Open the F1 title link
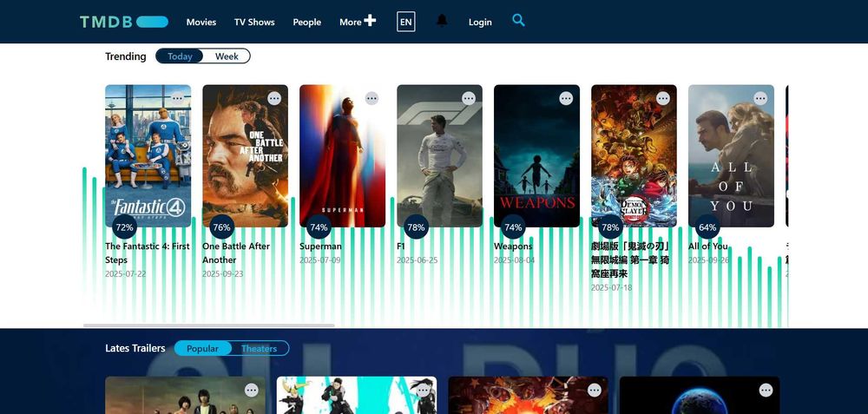 click(401, 246)
